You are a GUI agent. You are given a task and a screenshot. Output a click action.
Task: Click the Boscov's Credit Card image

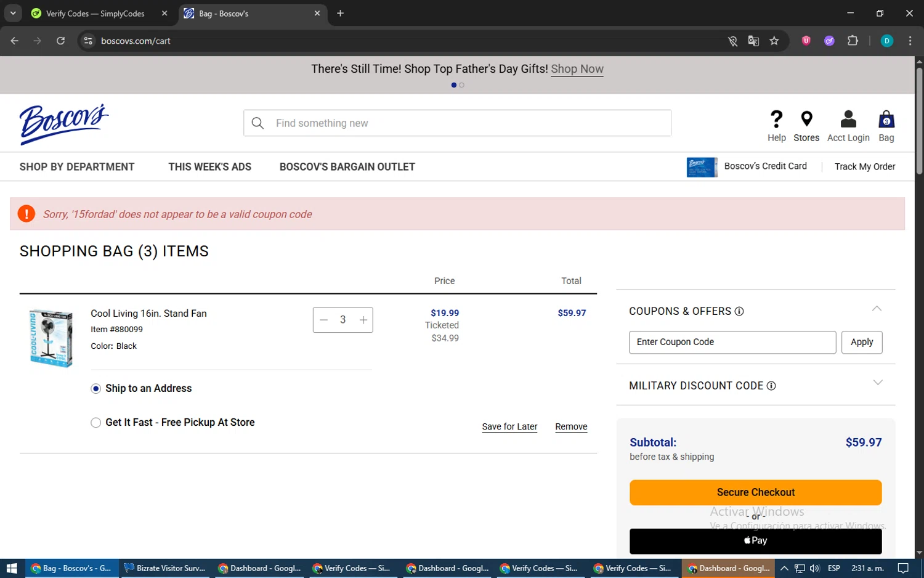tap(702, 167)
